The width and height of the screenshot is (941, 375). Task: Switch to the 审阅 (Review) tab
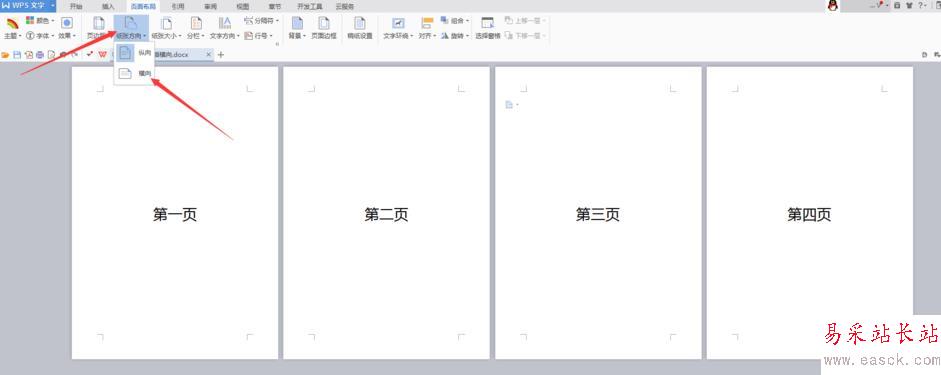click(210, 7)
